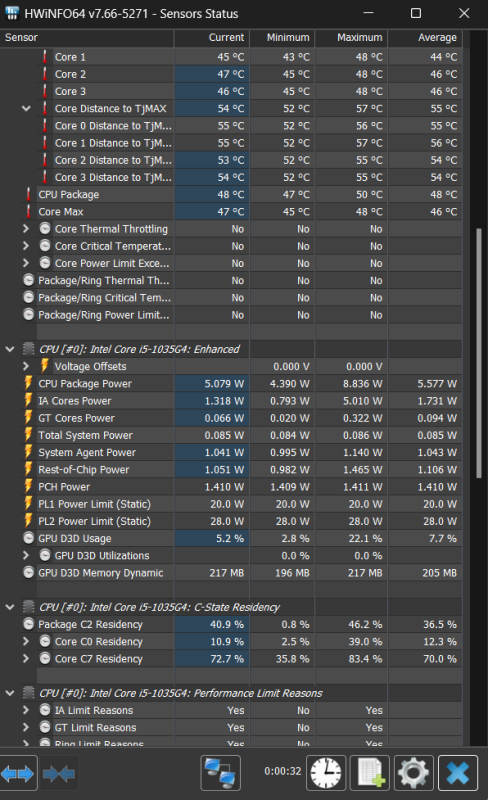Expand the Voltage Offsets row
This screenshot has width=488, height=800.
click(26, 366)
